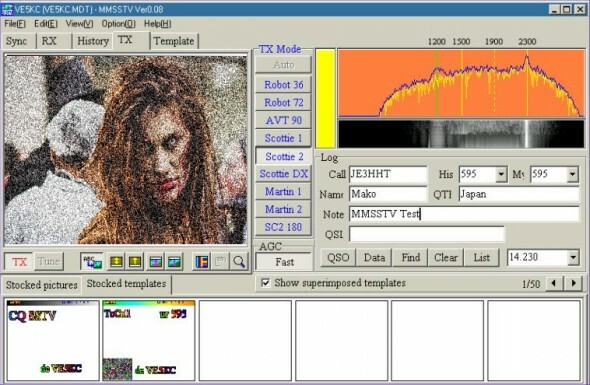590x385 pixels.
Task: Select Martin 1 TX mode
Action: [x=284, y=192]
